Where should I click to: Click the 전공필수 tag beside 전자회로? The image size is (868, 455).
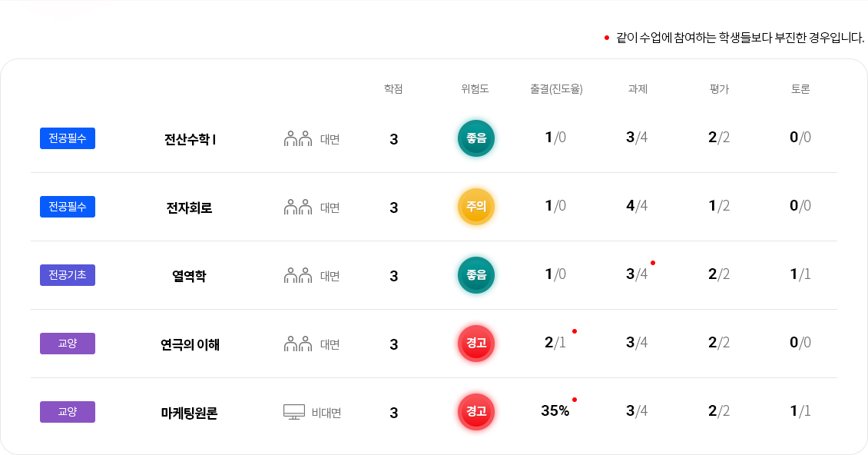point(68,207)
